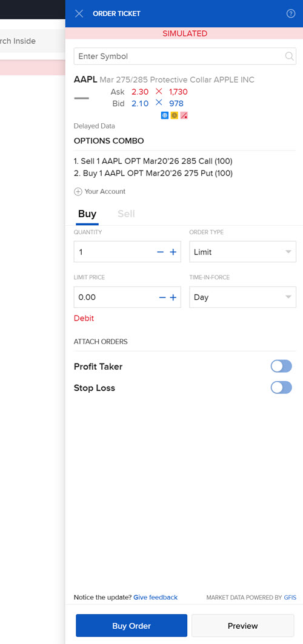This screenshot has width=303, height=644.
Task: Close the order ticket with the X icon
Action: 79,13
